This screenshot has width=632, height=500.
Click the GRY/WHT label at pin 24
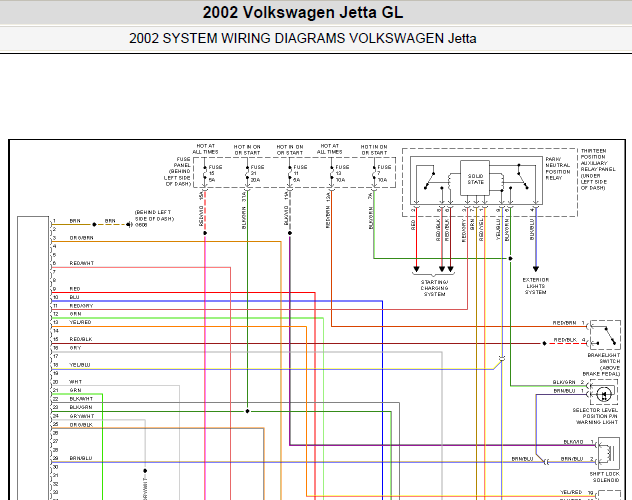[x=82, y=416]
